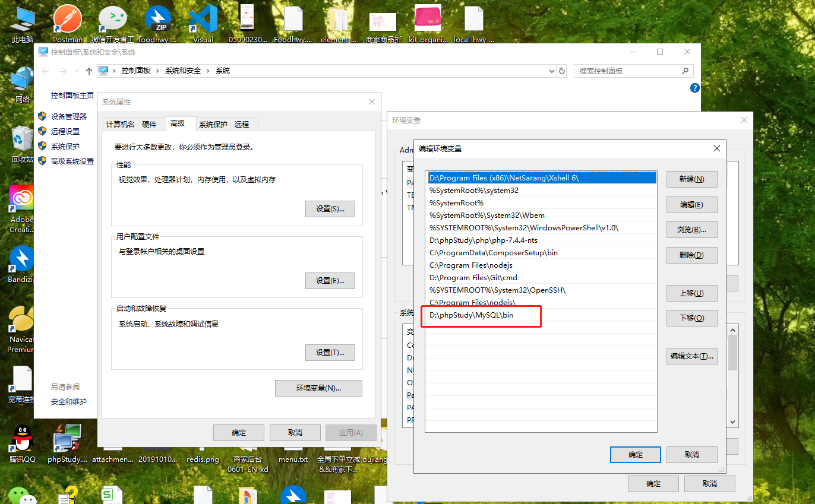Viewport: 815px width, 504px height.
Task: Open 安全和维护 link
Action: (69, 401)
